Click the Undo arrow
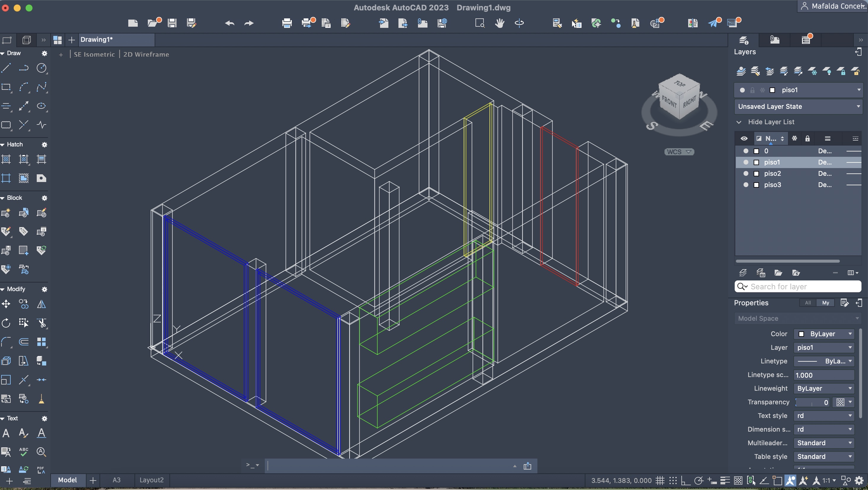The image size is (868, 490). click(230, 23)
